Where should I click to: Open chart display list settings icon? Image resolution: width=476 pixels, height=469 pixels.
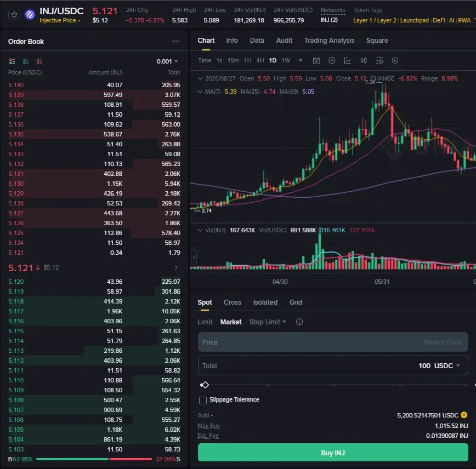[379, 61]
